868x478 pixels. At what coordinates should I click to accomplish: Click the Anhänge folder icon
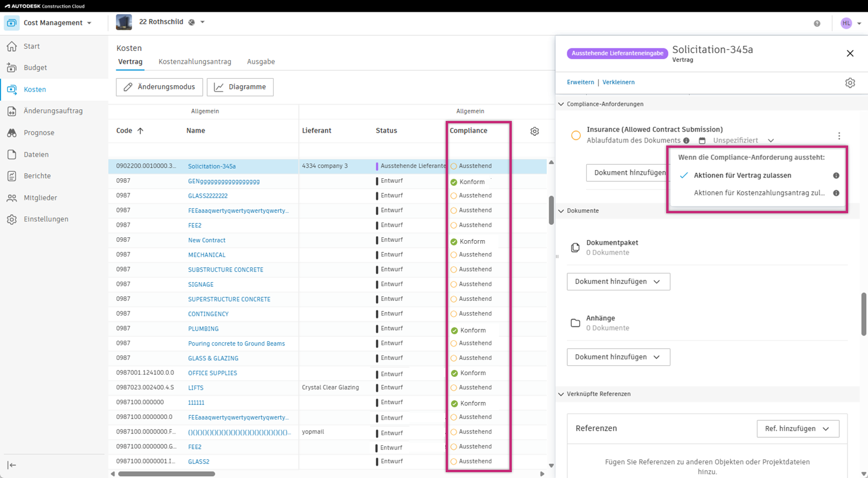coord(575,323)
